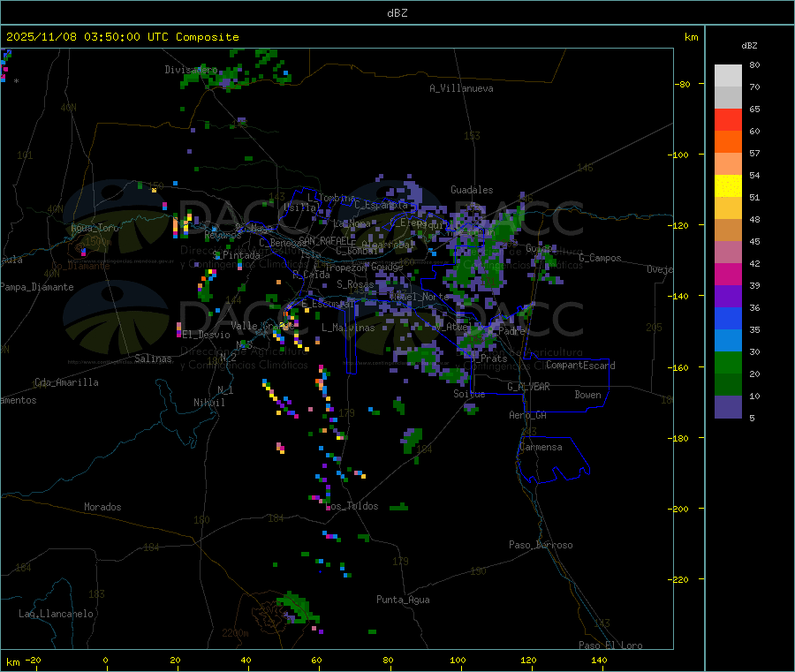Click the Punta_Agua map label

403,600
